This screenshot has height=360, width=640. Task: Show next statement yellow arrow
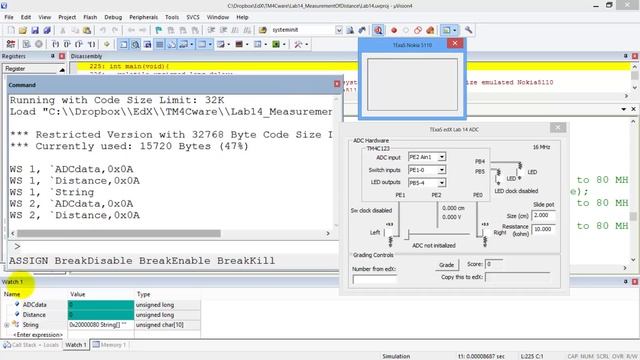[107, 44]
